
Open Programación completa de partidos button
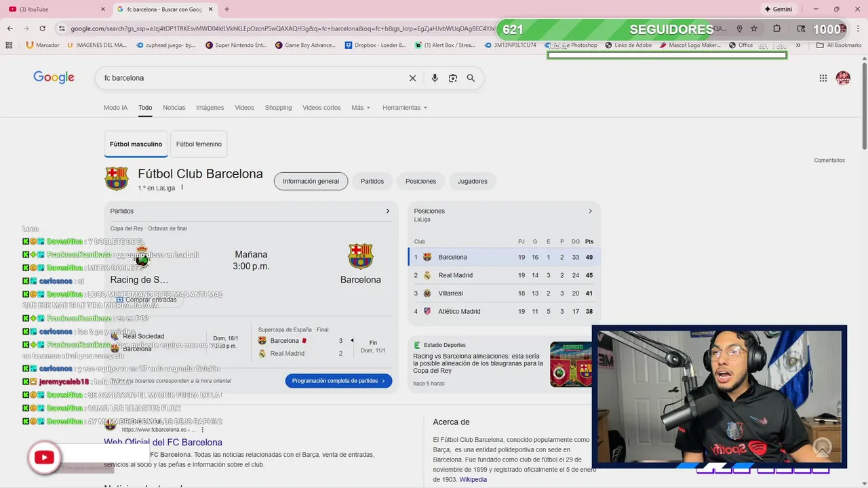point(338,381)
